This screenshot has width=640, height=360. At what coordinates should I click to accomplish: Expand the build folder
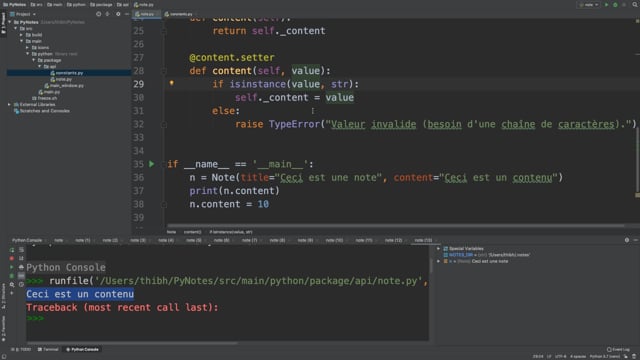pyautogui.click(x=22, y=35)
